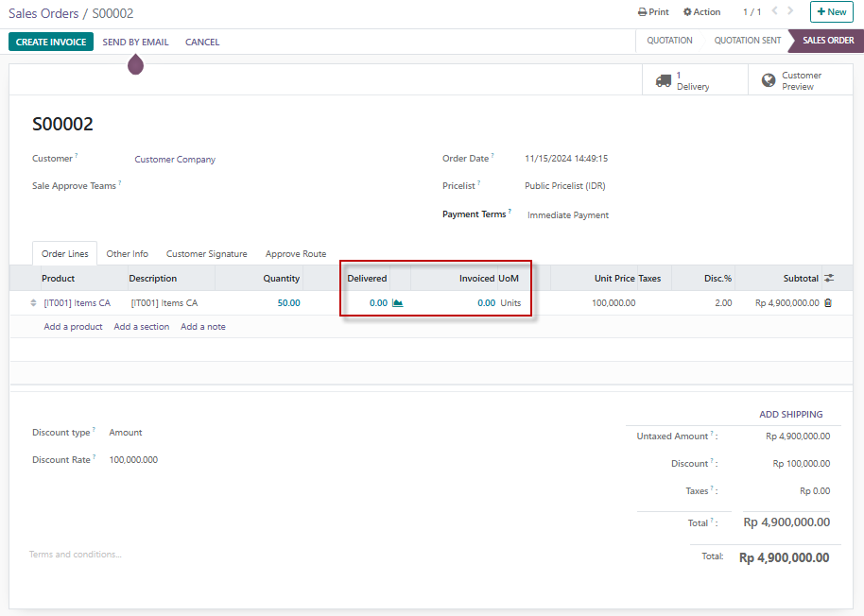This screenshot has width=864, height=616.
Task: Click the quantity value 50.00
Action: tap(288, 302)
